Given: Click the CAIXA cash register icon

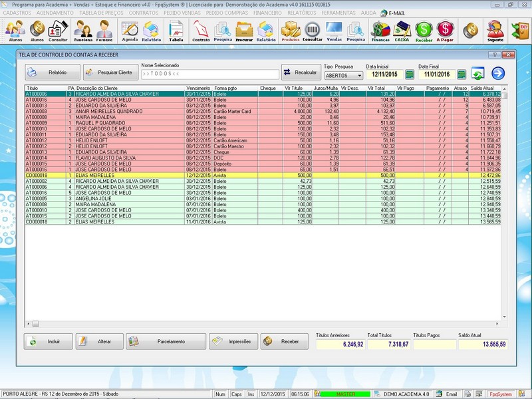Looking at the screenshot, I should pyautogui.click(x=402, y=31).
